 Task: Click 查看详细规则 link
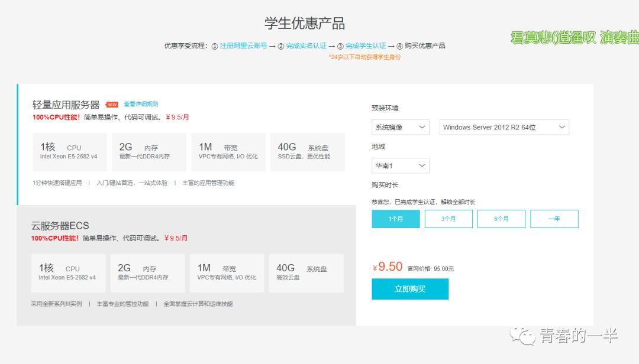(x=141, y=104)
